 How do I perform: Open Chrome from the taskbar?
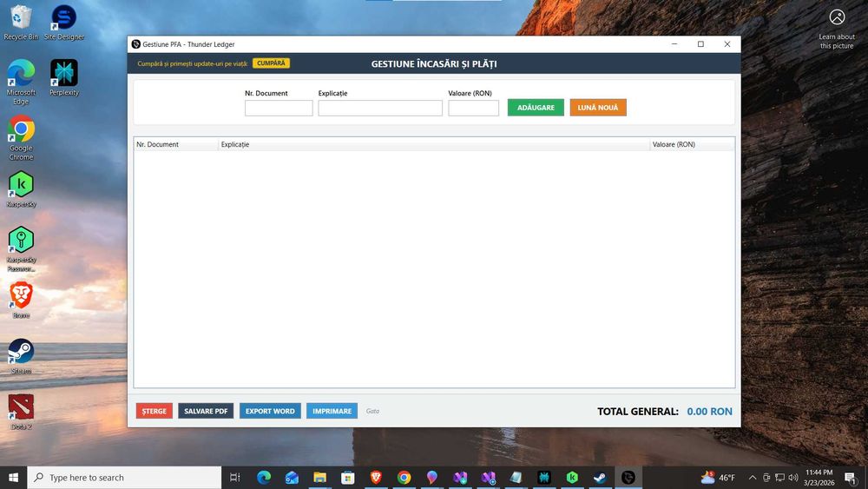click(x=404, y=478)
